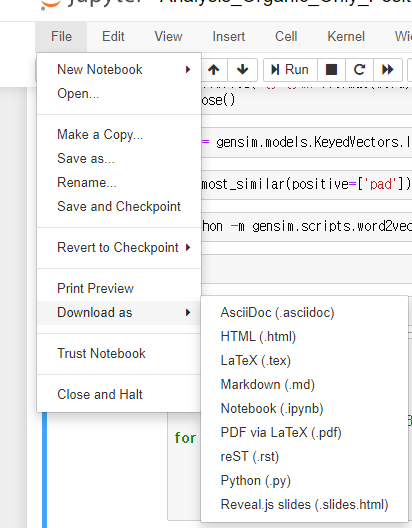
Task: Move selected cell down with arrow icon
Action: pos(242,70)
